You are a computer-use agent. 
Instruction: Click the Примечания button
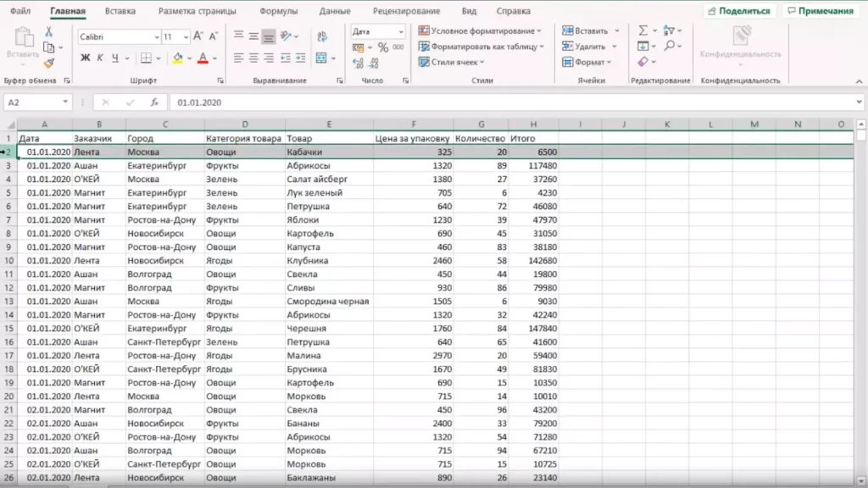click(819, 11)
